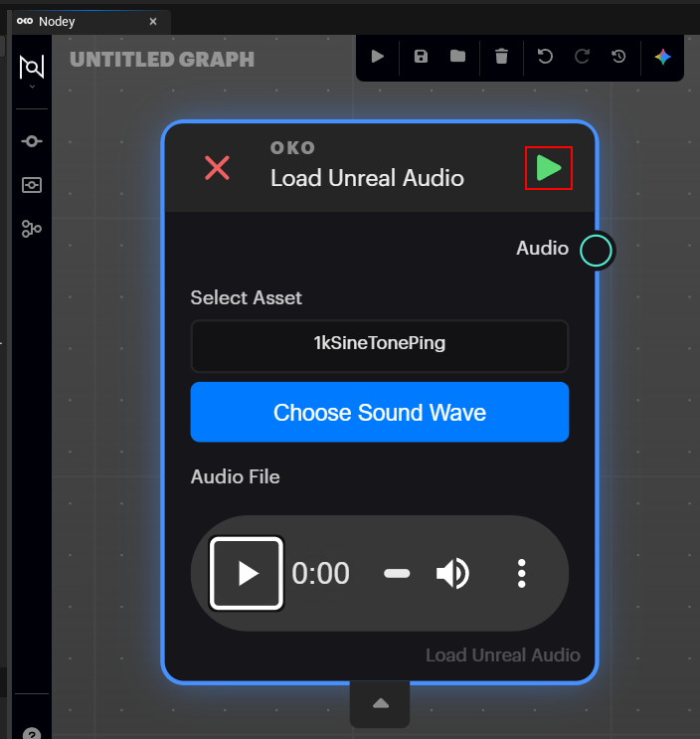Open the audio player three-dot menu
700x739 pixels.
pyautogui.click(x=521, y=574)
